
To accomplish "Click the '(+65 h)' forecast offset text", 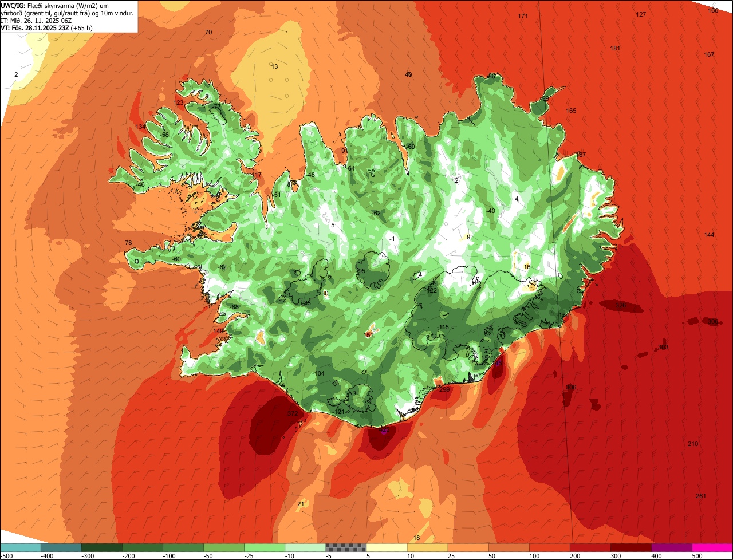I will (82, 27).
